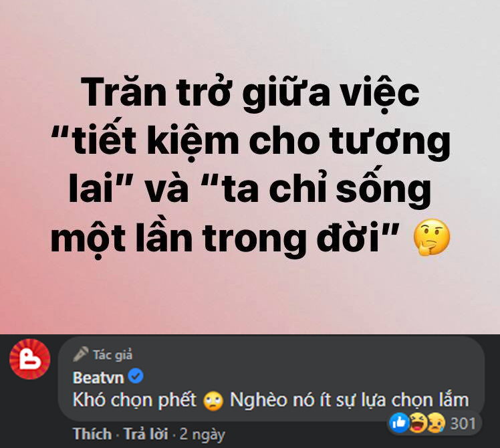Screen dimensions: 500x448
Task: Open the 2 ngày comment timestamp
Action: tap(202, 435)
